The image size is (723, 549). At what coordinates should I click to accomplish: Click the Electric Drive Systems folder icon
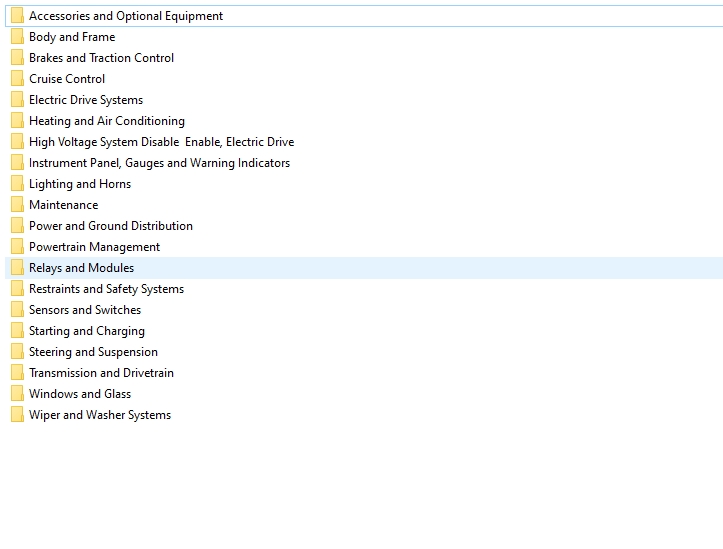pyautogui.click(x=18, y=100)
